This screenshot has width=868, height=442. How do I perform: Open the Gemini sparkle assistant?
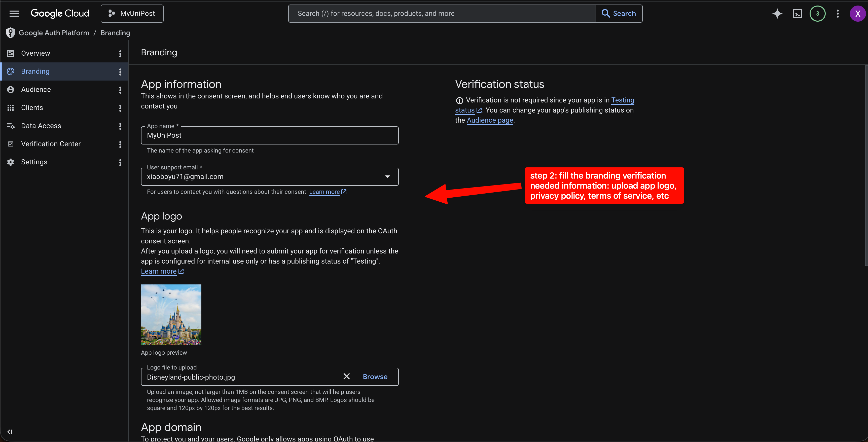coord(777,14)
